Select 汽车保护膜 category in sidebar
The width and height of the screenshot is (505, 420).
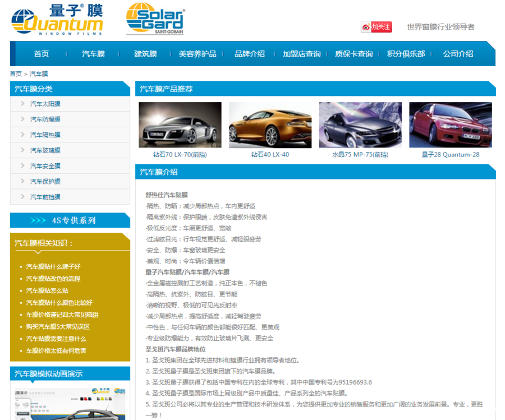45,181
